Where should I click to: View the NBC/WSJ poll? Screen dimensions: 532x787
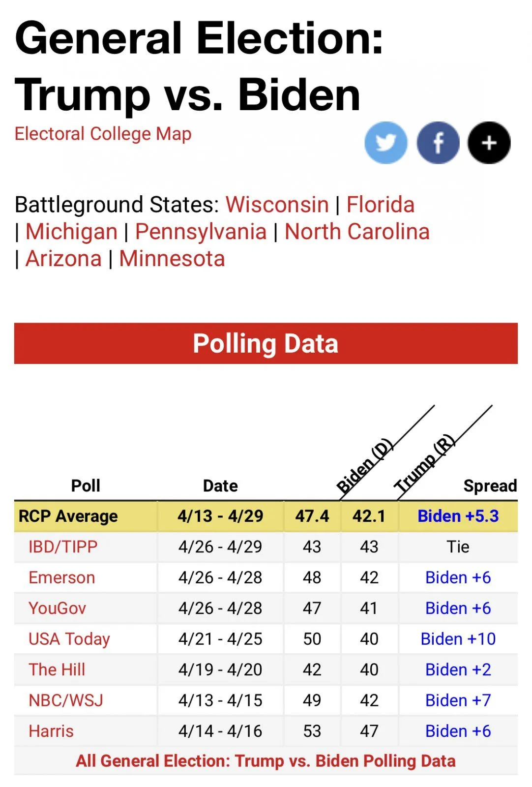(x=66, y=700)
